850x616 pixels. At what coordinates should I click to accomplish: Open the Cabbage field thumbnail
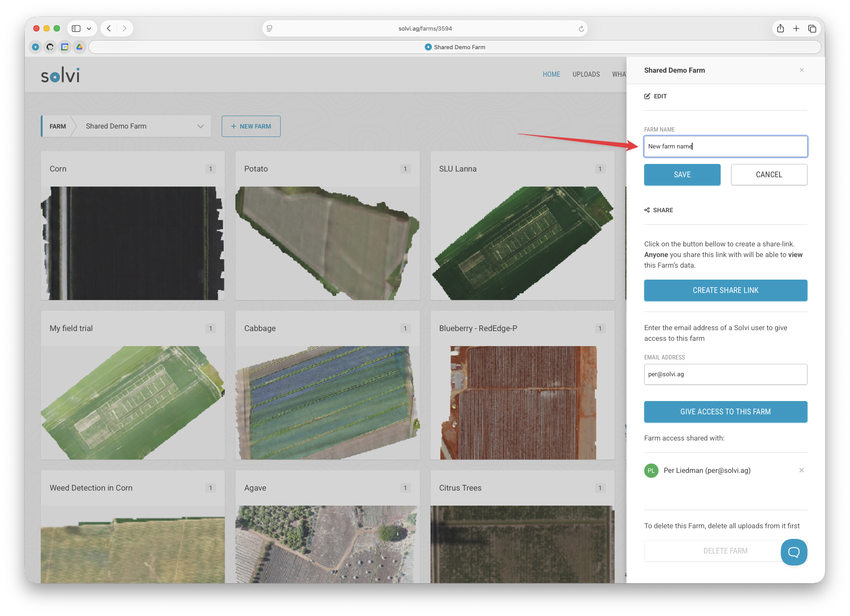pyautogui.click(x=327, y=402)
